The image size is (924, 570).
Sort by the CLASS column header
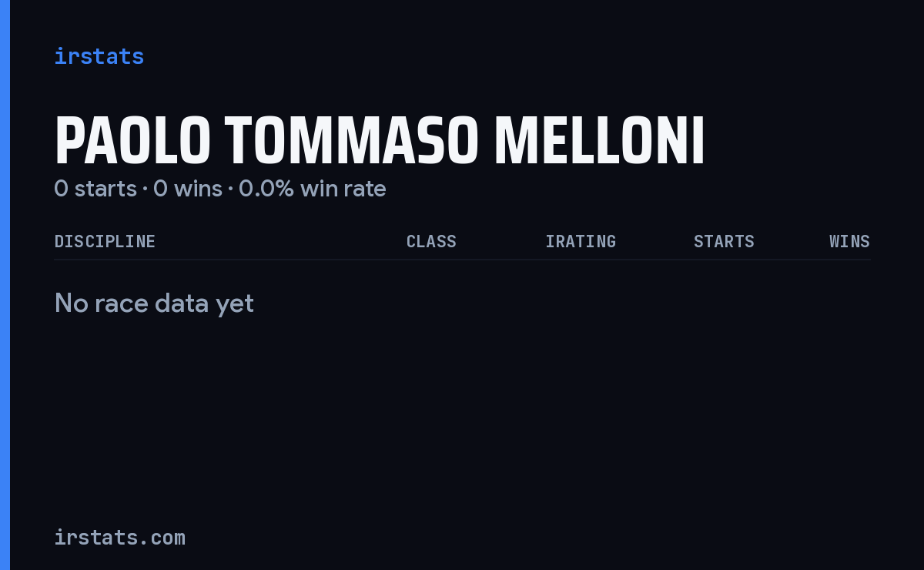click(x=431, y=242)
